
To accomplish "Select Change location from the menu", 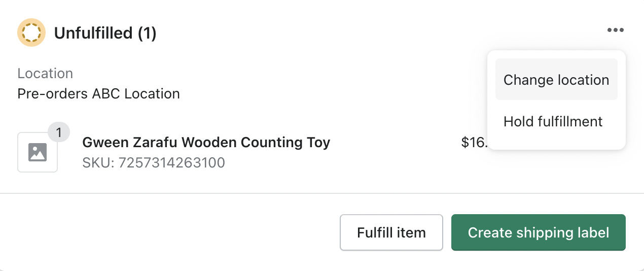I will [x=556, y=80].
